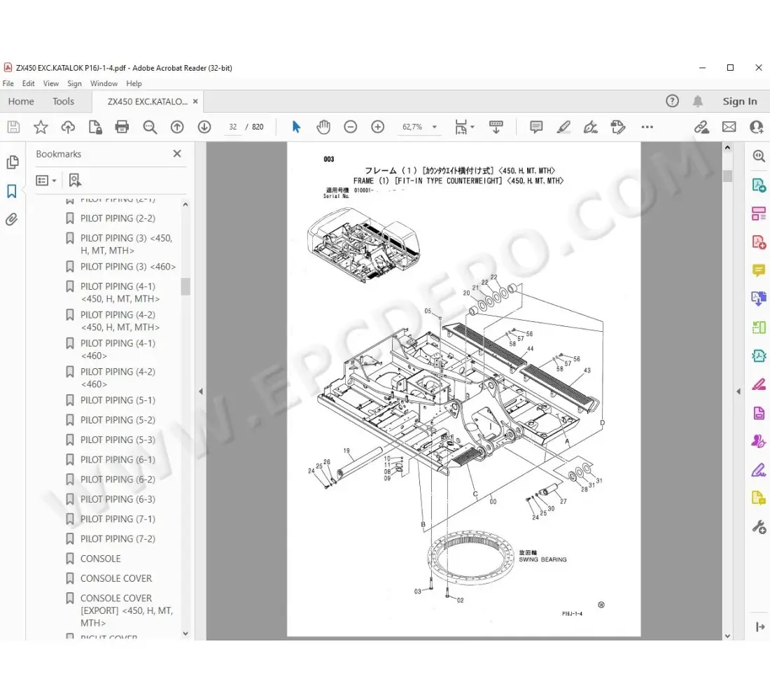Open the CONSOLE COVER bookmark
This screenshot has height=700, width=770.
point(116,579)
